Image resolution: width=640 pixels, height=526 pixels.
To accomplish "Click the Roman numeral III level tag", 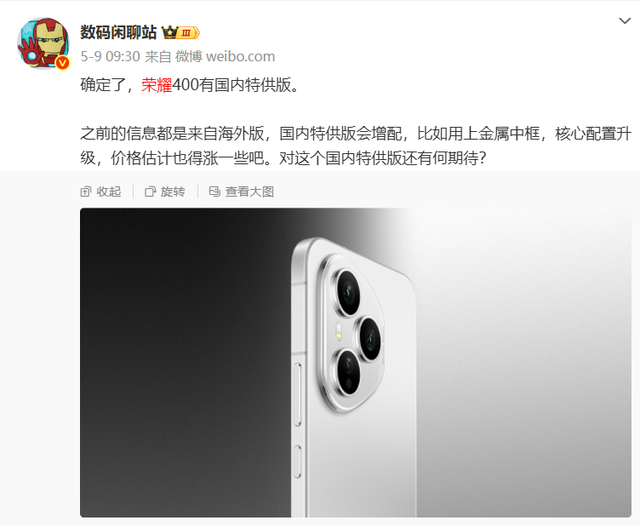I will pos(188,33).
